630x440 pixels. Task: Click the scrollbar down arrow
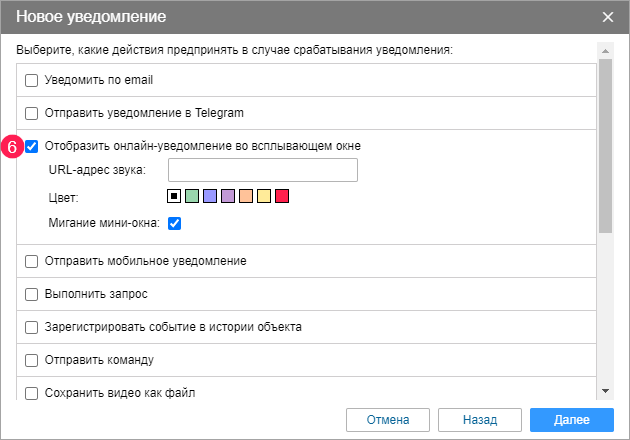pos(605,391)
